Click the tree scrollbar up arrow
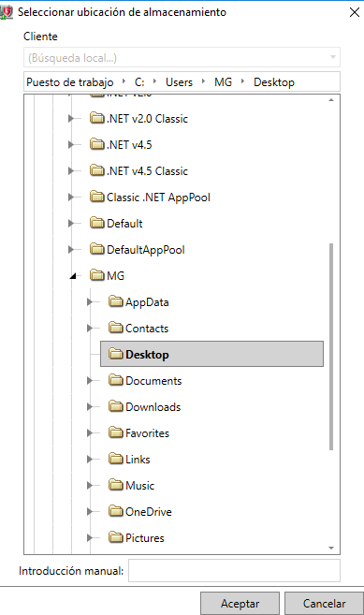Image resolution: width=364 pixels, height=615 pixels. click(331, 100)
